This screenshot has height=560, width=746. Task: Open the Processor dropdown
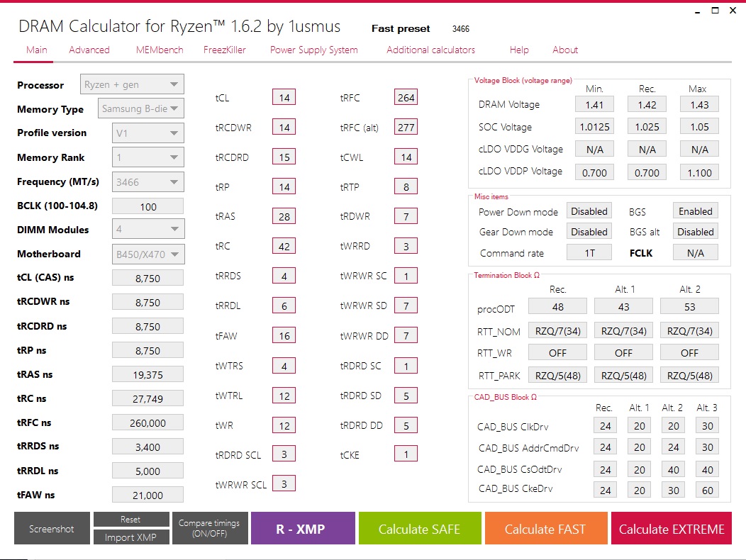(132, 84)
